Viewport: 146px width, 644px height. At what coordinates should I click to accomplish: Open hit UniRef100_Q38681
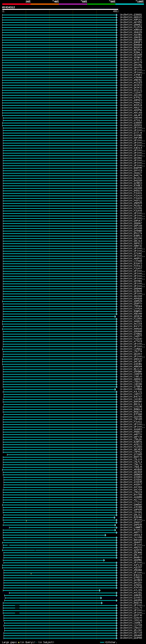[x=131, y=15]
